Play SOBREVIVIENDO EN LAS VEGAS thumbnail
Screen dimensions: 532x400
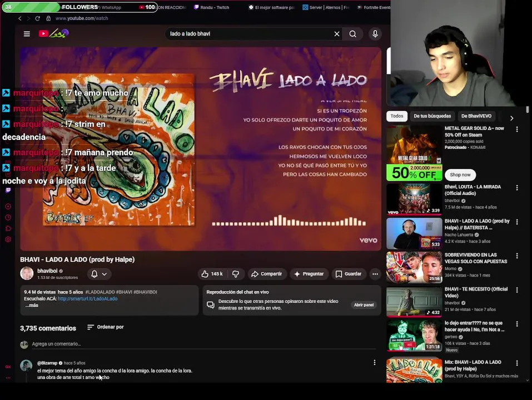(414, 267)
